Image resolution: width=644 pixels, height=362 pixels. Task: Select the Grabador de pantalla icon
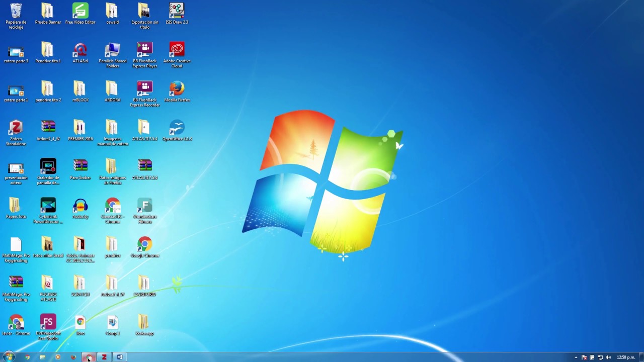(x=48, y=172)
